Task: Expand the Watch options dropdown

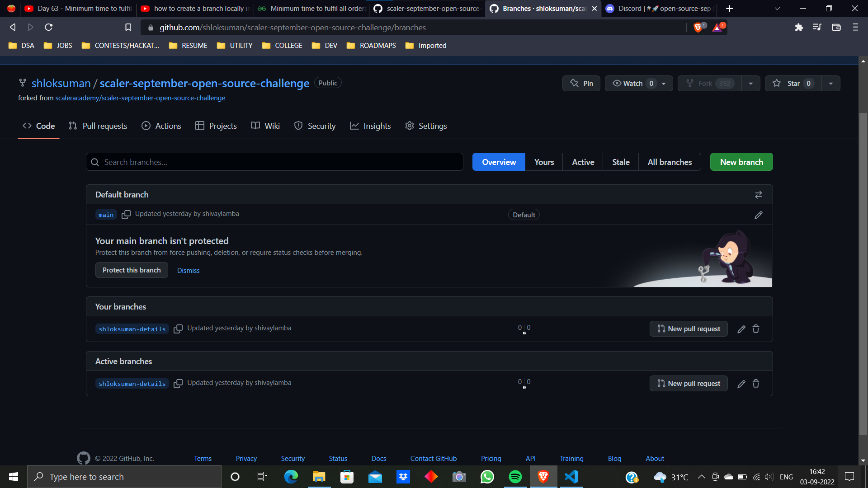Action: coord(663,83)
